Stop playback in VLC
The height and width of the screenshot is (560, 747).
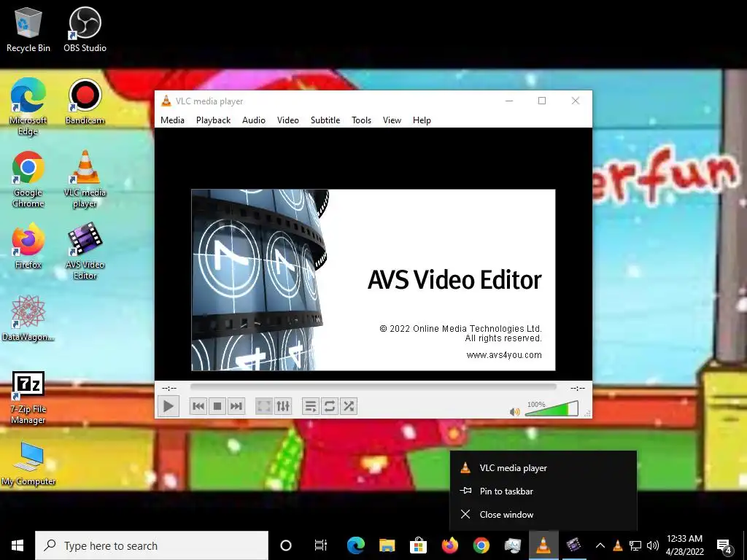tap(217, 406)
